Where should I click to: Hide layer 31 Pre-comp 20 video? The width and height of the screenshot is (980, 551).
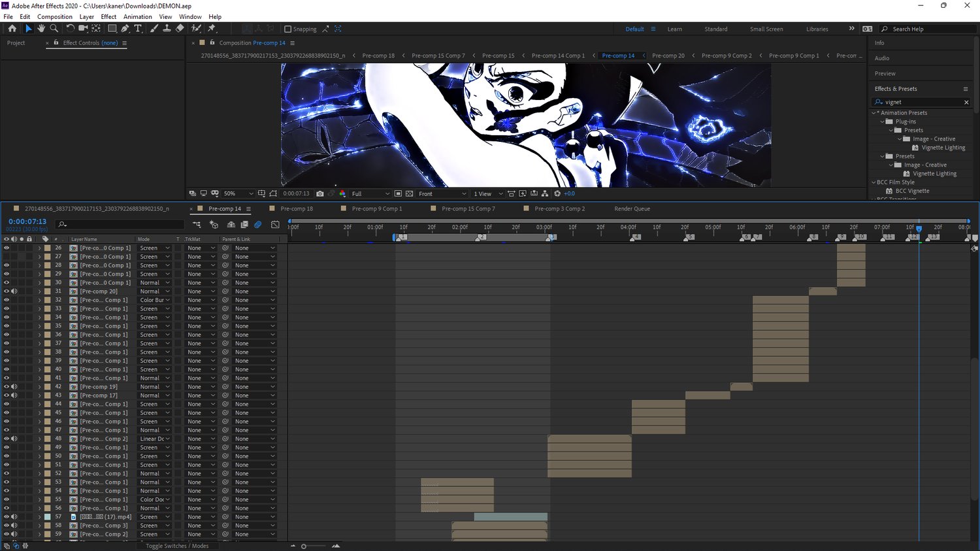[x=7, y=292]
